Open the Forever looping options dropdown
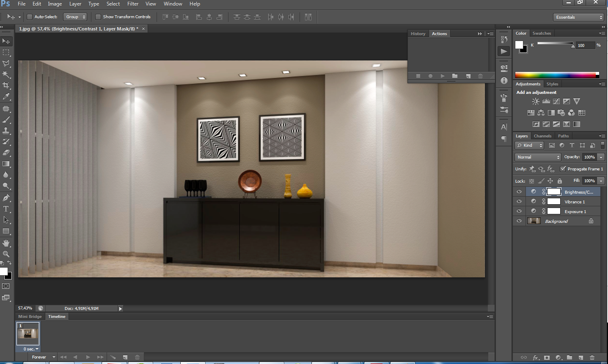Viewport: 608px width, 364px height. click(44, 357)
